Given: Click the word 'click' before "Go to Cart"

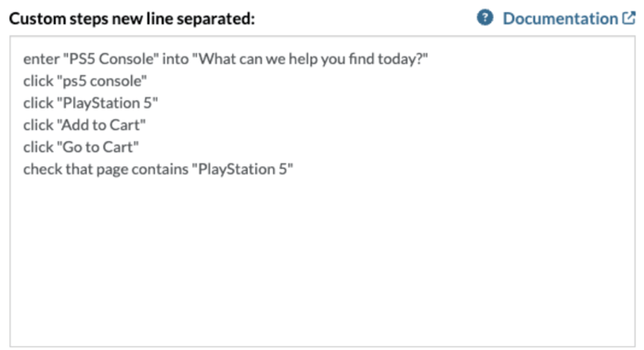Looking at the screenshot, I should coord(39,147).
